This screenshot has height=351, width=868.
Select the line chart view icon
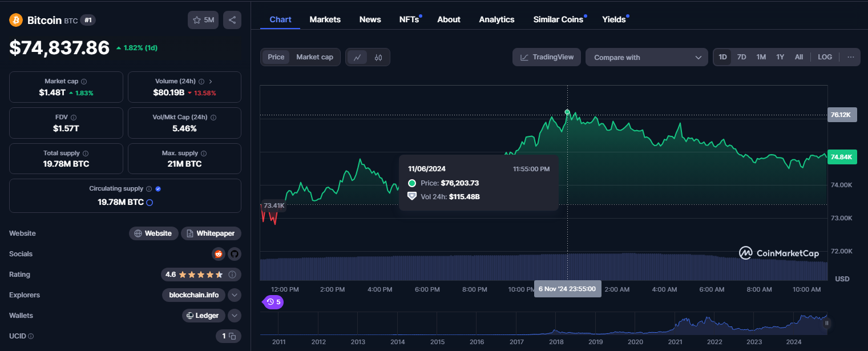[x=357, y=57]
